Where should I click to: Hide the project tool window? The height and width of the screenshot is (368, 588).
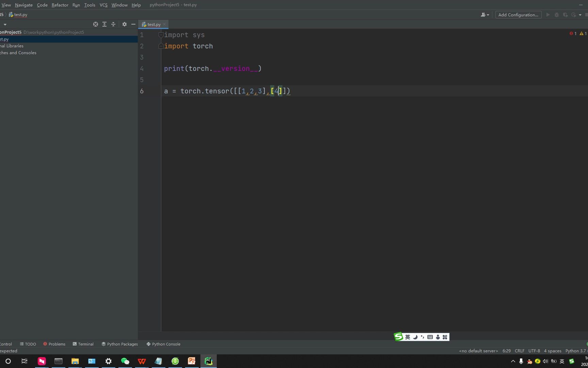pos(133,24)
